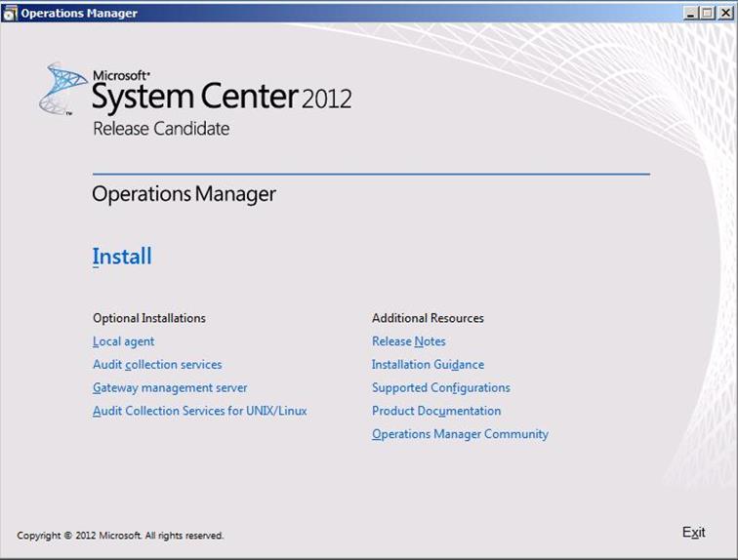
Task: Maximize the Operations Manager window
Action: (x=707, y=13)
